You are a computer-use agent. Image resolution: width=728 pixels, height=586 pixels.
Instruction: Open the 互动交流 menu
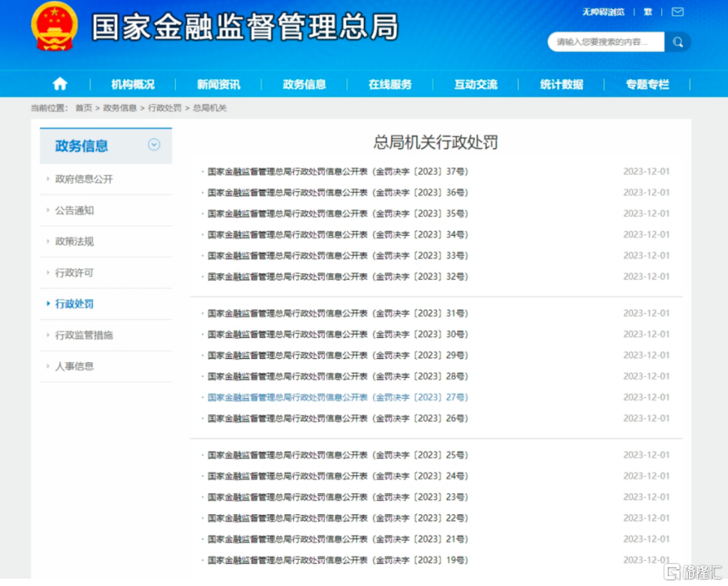click(476, 85)
